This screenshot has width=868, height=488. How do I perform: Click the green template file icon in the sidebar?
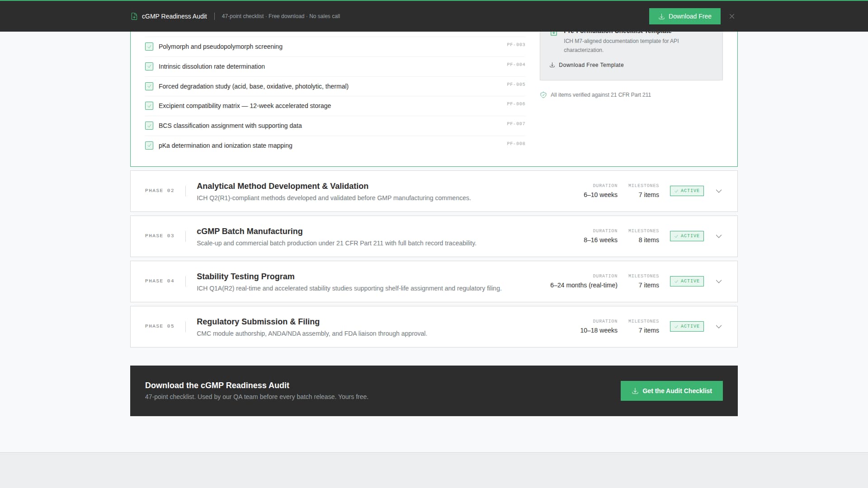click(553, 32)
